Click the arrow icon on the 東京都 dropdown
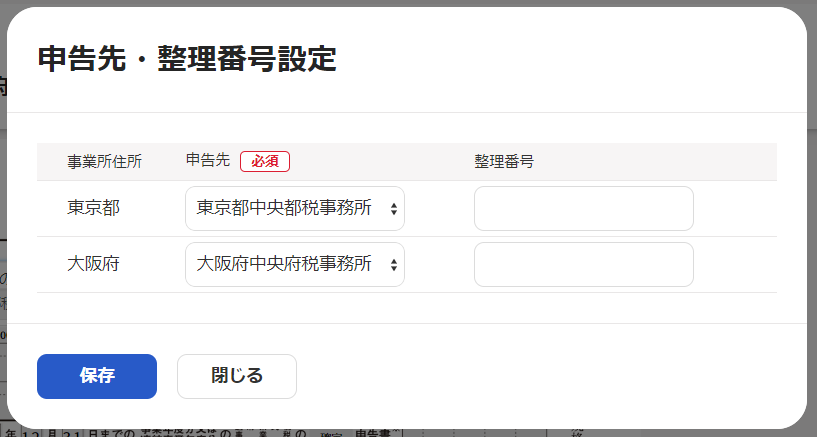Screen dimensions: 817x437 pos(394,208)
